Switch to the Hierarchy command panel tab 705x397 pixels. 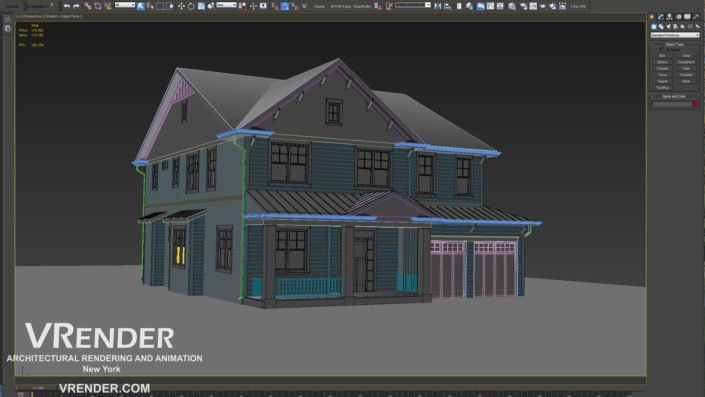[x=669, y=17]
